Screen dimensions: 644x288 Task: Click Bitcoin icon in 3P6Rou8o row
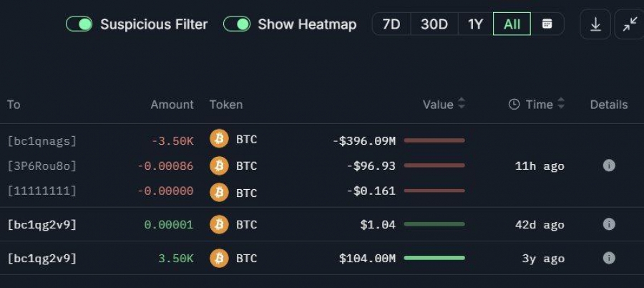pyautogui.click(x=220, y=165)
